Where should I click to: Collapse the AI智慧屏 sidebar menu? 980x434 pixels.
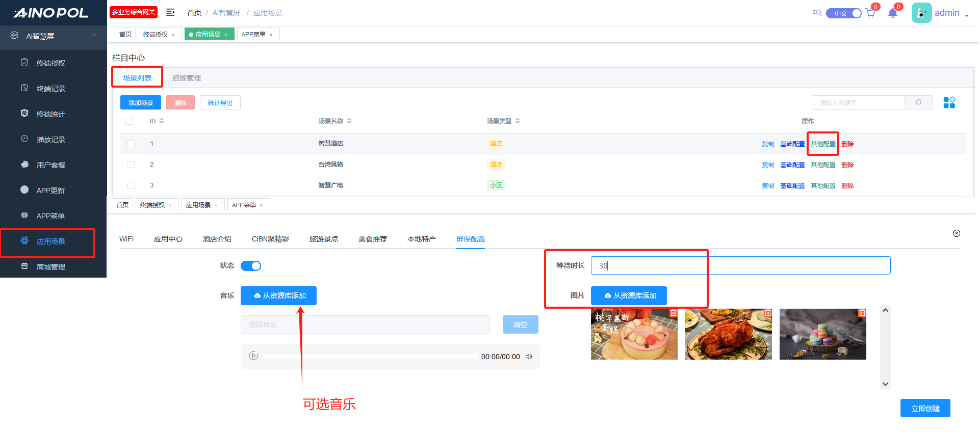point(94,36)
